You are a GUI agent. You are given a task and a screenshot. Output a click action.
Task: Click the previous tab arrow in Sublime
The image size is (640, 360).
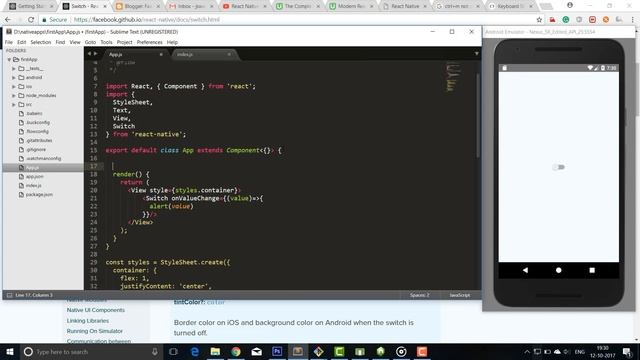[89, 54]
